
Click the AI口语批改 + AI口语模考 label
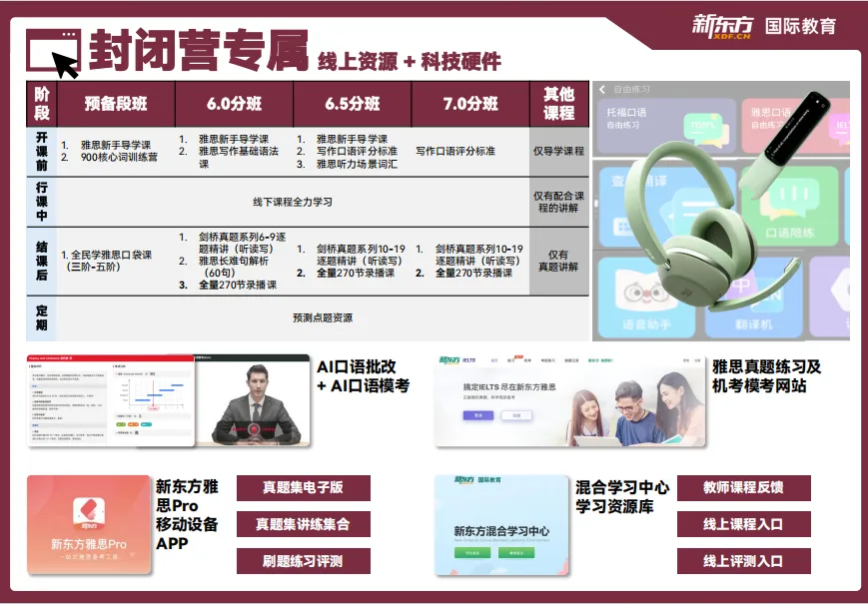point(364,376)
